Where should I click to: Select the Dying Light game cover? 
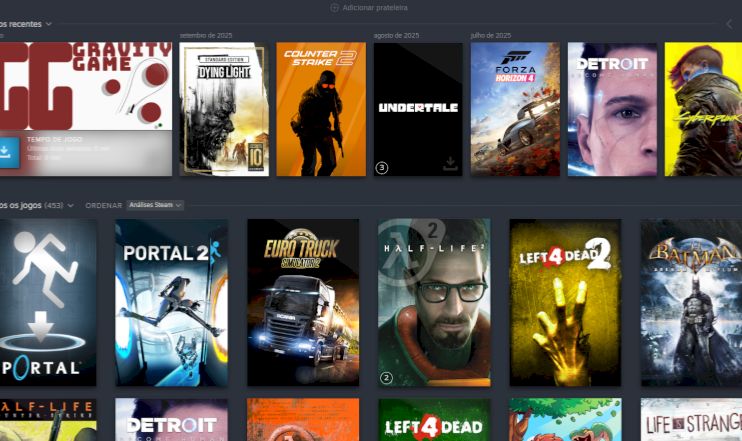point(224,109)
